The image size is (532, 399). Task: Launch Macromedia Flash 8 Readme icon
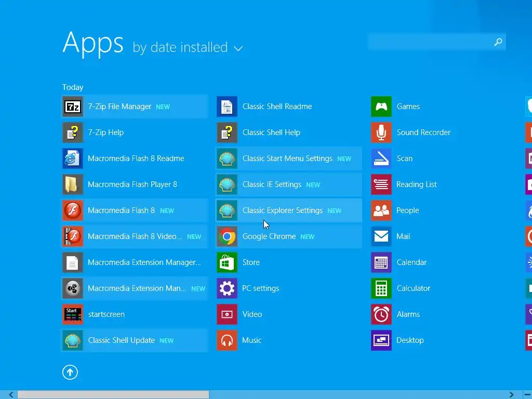point(73,158)
